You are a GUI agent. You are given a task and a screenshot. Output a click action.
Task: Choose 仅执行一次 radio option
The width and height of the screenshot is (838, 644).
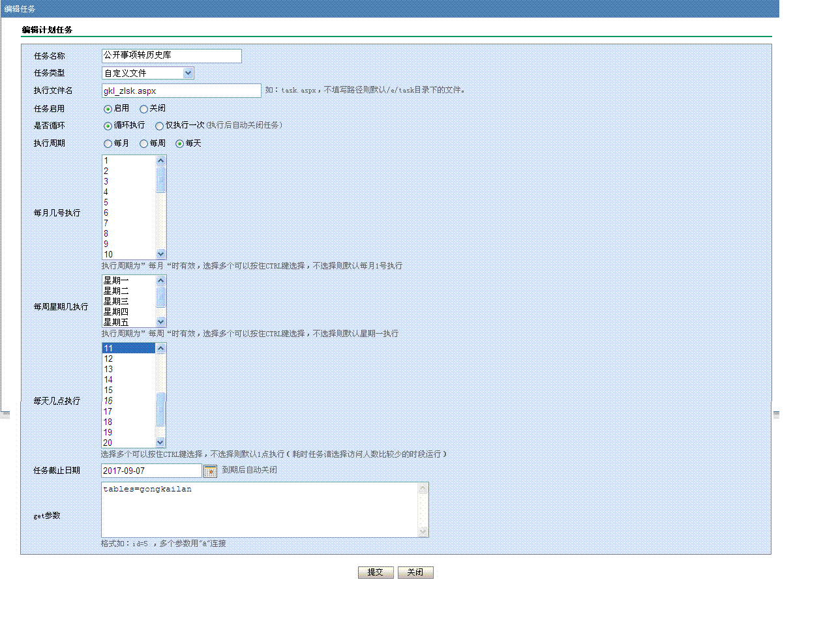159,126
